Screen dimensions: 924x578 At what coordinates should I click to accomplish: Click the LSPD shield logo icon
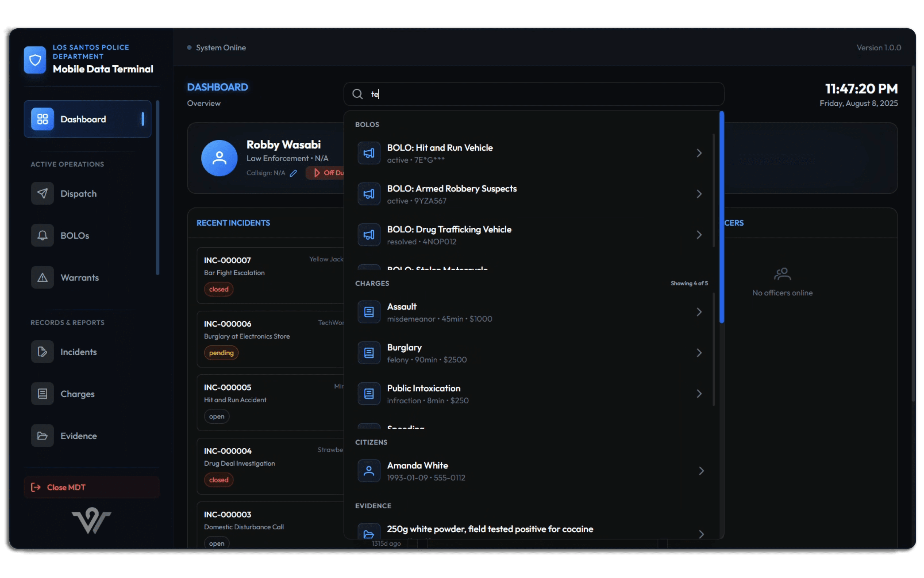(x=35, y=60)
